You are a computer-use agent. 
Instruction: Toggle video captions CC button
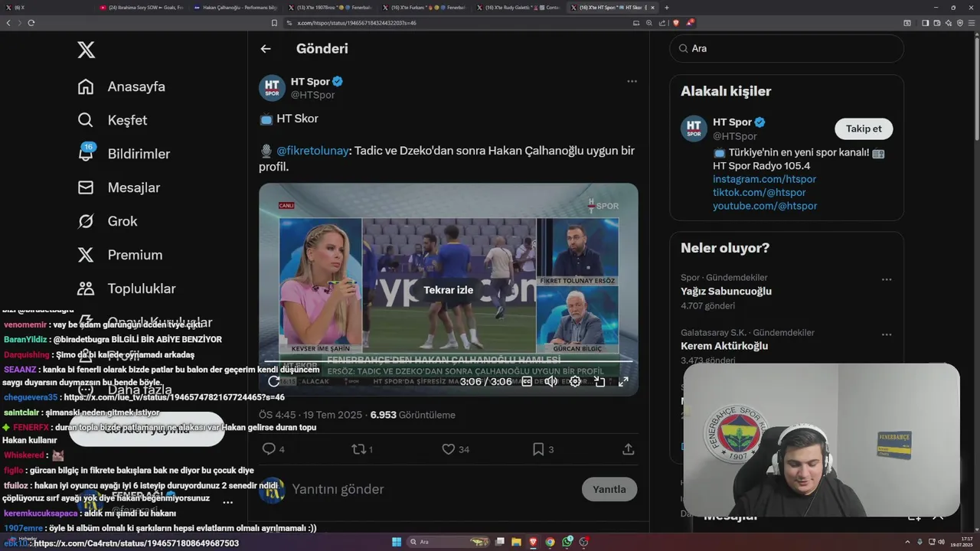click(527, 381)
